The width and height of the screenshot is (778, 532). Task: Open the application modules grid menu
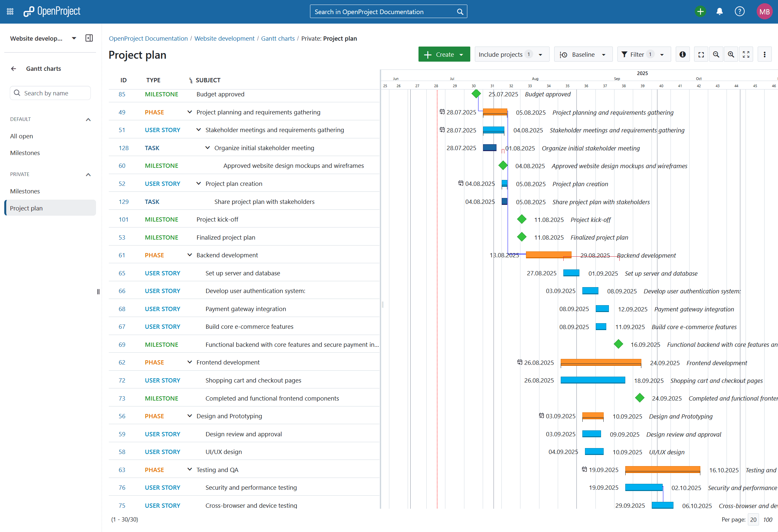tap(10, 12)
